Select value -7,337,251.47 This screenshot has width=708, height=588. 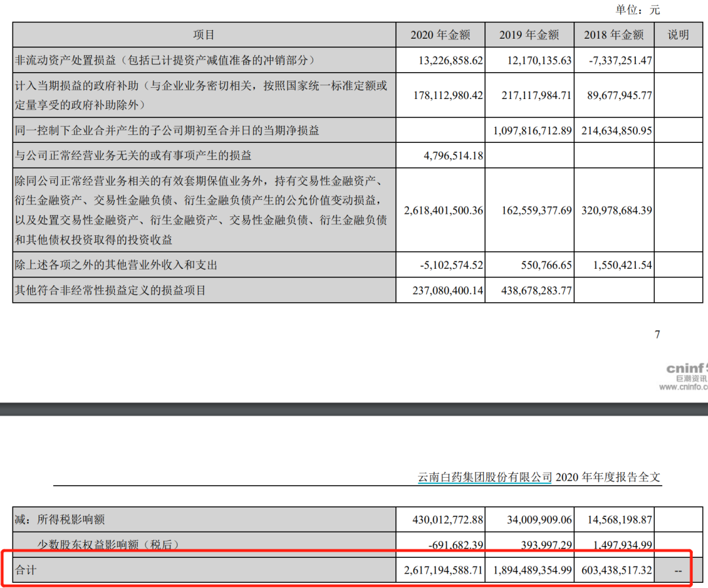(620, 60)
